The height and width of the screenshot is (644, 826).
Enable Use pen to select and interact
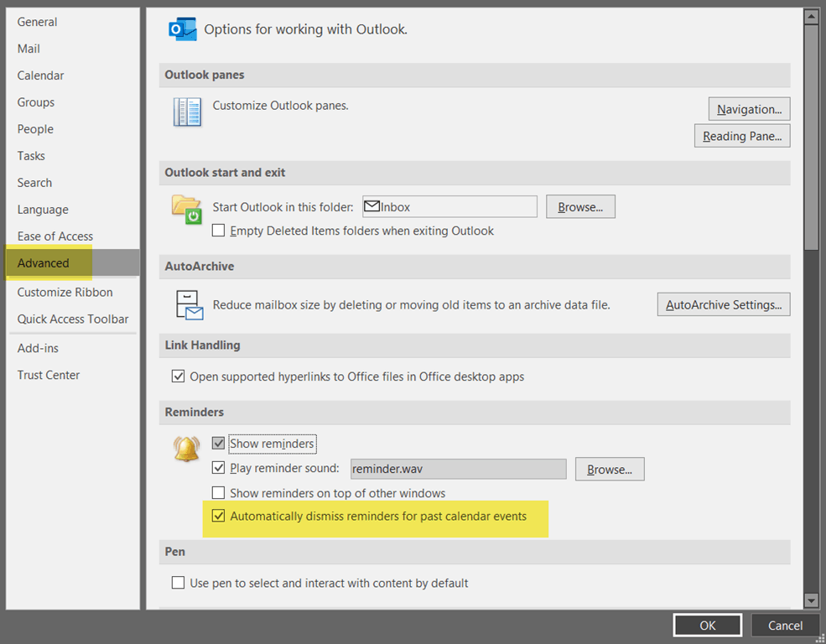[x=178, y=583]
